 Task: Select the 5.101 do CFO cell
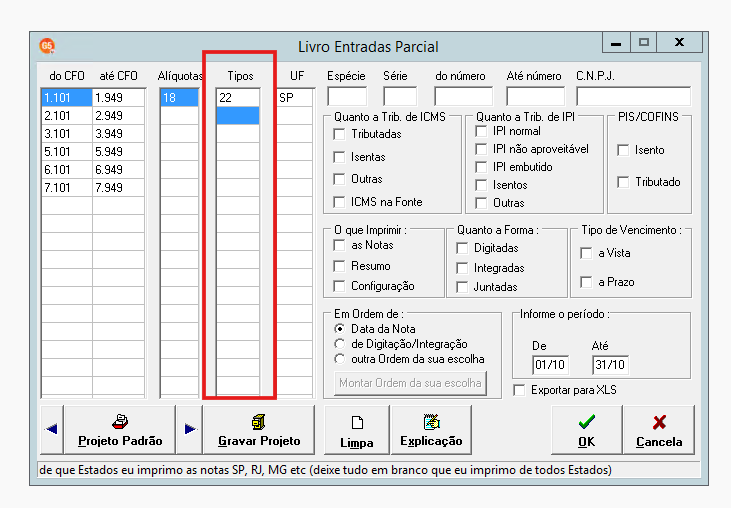coord(67,152)
